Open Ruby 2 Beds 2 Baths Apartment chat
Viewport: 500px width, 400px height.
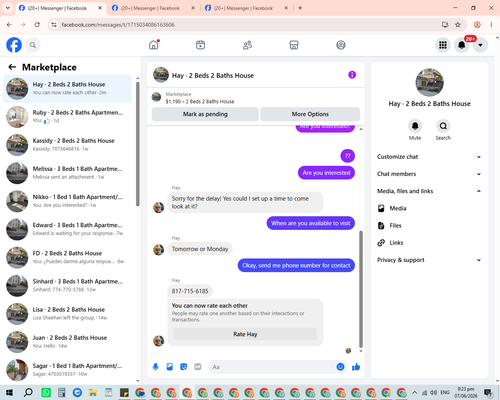tap(67, 117)
